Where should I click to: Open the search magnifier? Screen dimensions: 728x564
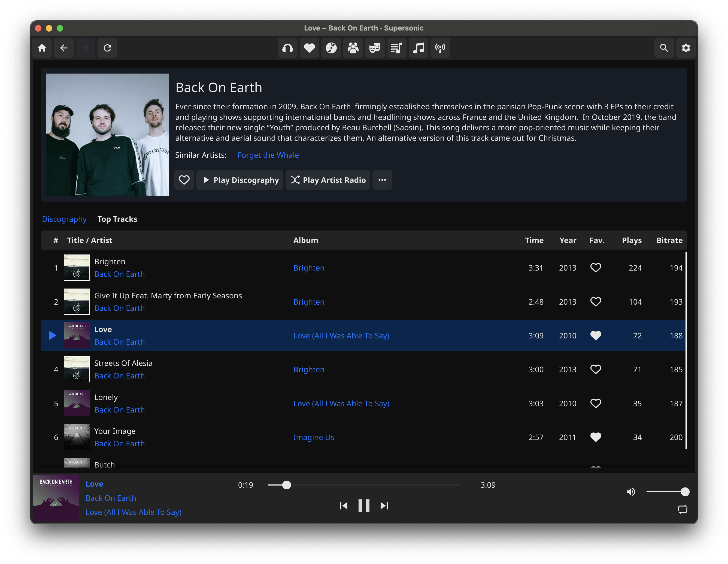pyautogui.click(x=664, y=48)
